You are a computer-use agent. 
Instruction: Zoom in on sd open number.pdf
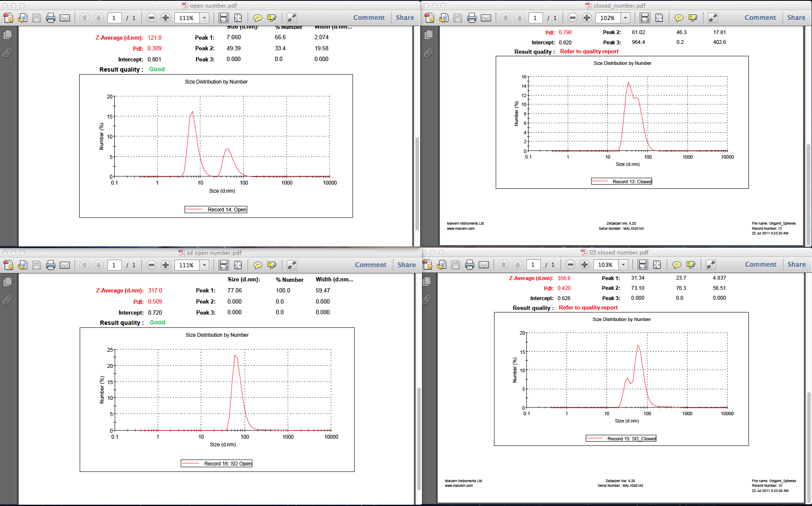[x=166, y=265]
